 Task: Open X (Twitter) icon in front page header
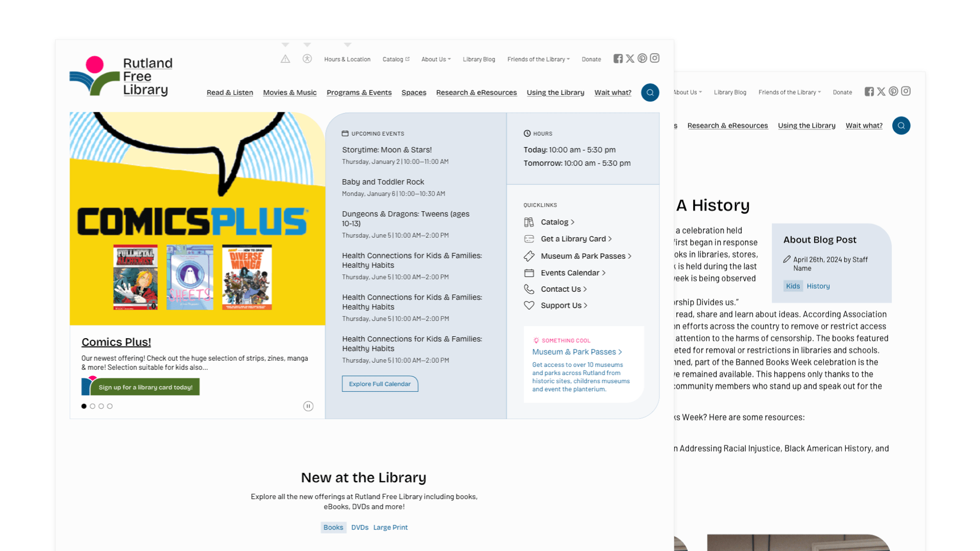(x=630, y=59)
